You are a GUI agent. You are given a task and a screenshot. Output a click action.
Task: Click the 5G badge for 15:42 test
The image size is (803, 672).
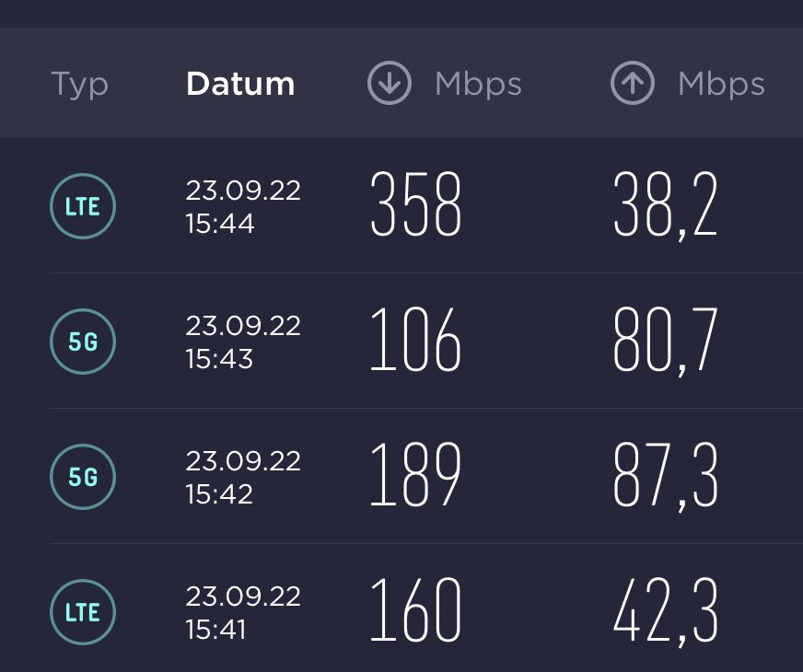[83, 477]
